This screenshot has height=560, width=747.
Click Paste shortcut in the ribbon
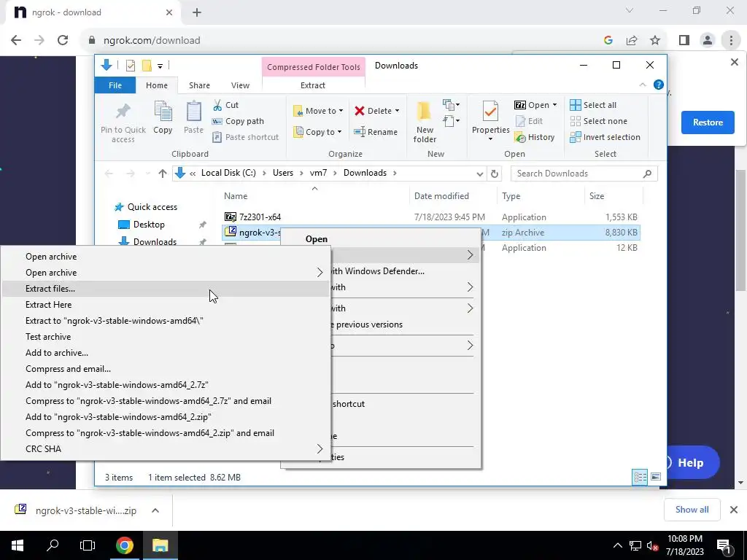(x=245, y=137)
